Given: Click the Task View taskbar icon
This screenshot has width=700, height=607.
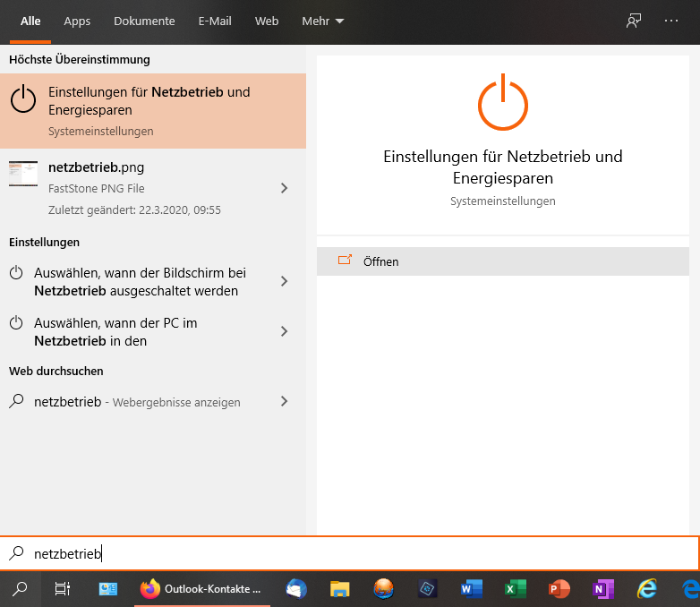Looking at the screenshot, I should pos(63,588).
